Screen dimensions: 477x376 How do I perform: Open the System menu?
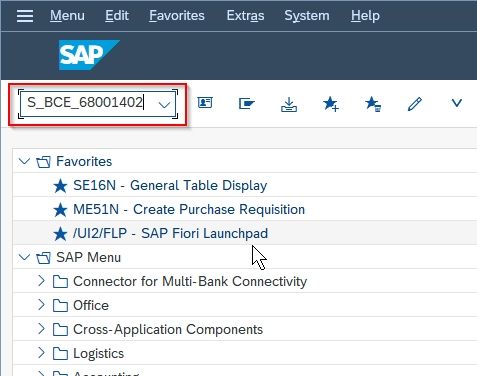tap(307, 16)
